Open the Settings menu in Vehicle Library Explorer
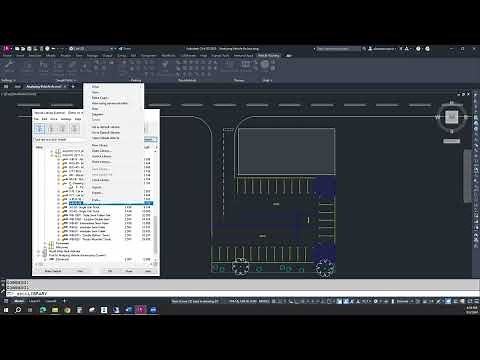This screenshot has height=360, width=480. (66, 119)
